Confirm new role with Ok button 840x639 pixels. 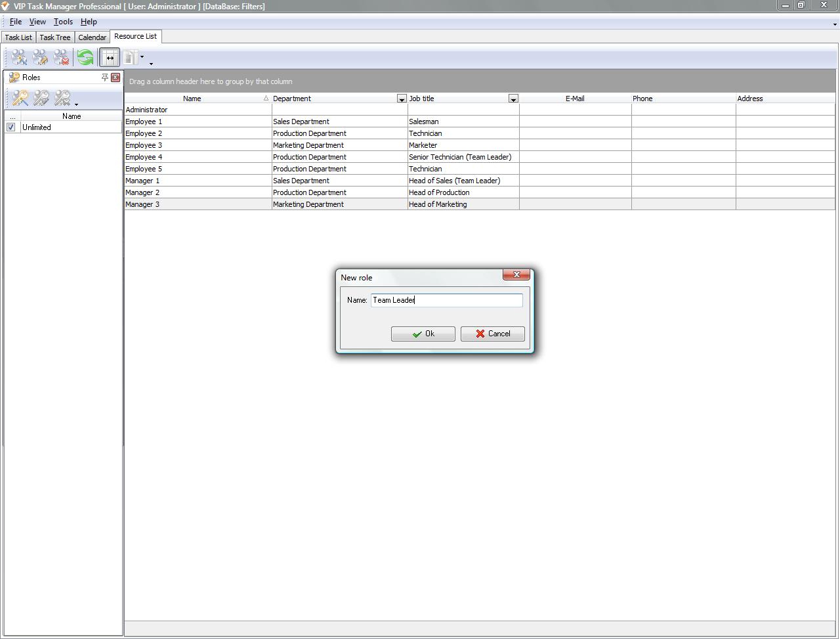coord(423,334)
